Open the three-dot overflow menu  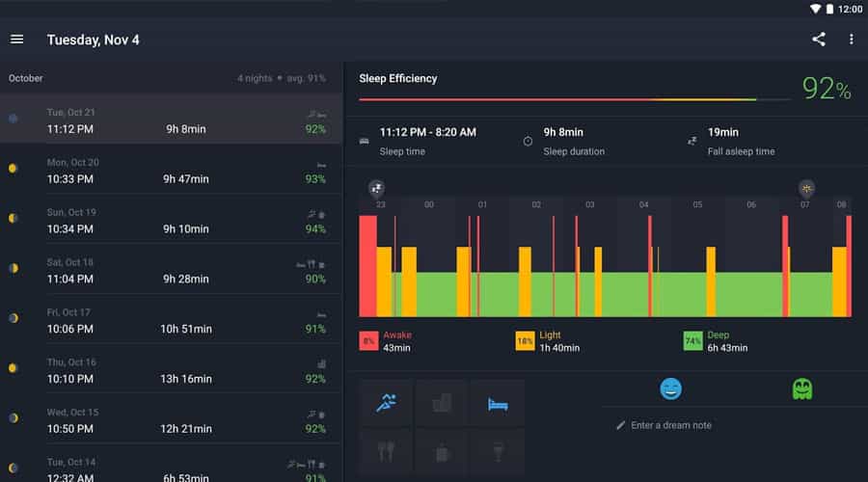pos(851,40)
